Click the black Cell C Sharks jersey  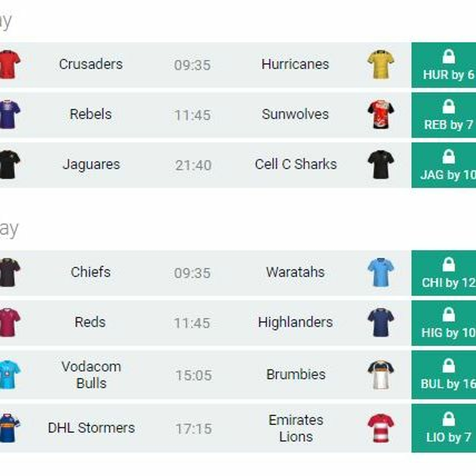pos(381,165)
